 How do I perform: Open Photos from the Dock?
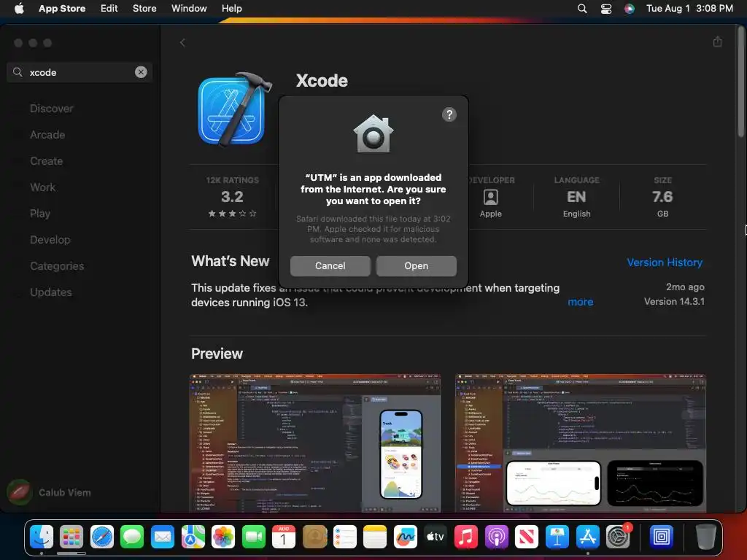(x=223, y=537)
